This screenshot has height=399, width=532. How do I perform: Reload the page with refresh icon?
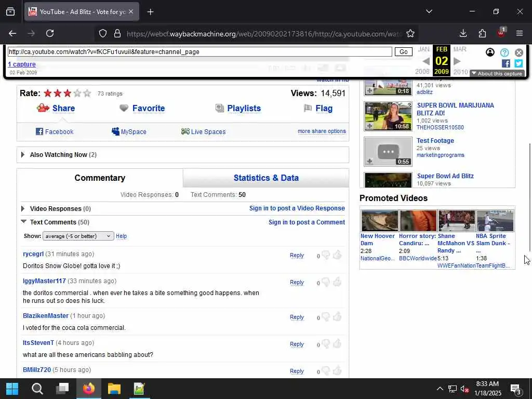click(x=50, y=33)
